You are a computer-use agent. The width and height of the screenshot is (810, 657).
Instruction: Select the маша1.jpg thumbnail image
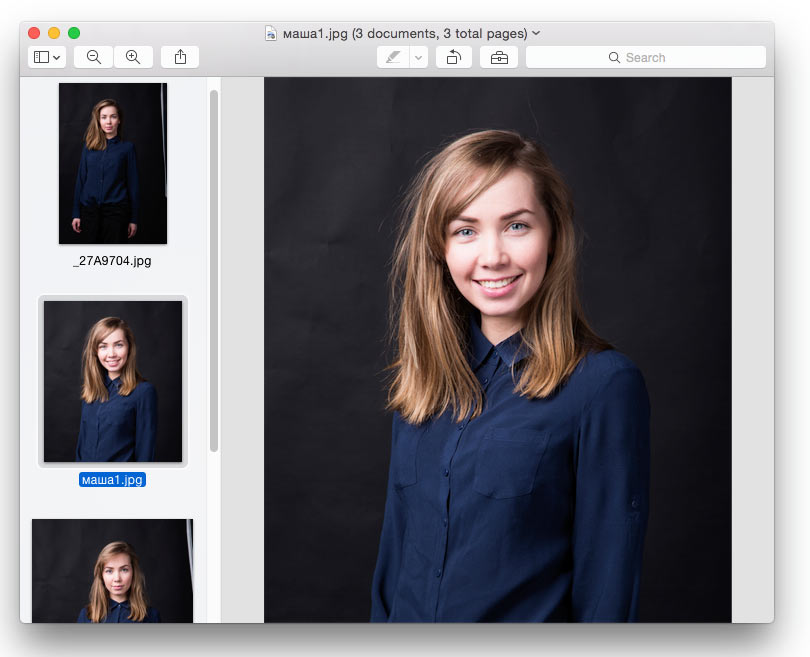[112, 381]
